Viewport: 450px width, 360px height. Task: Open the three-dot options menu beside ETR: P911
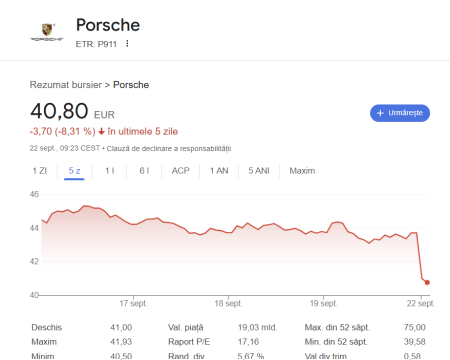coord(127,43)
